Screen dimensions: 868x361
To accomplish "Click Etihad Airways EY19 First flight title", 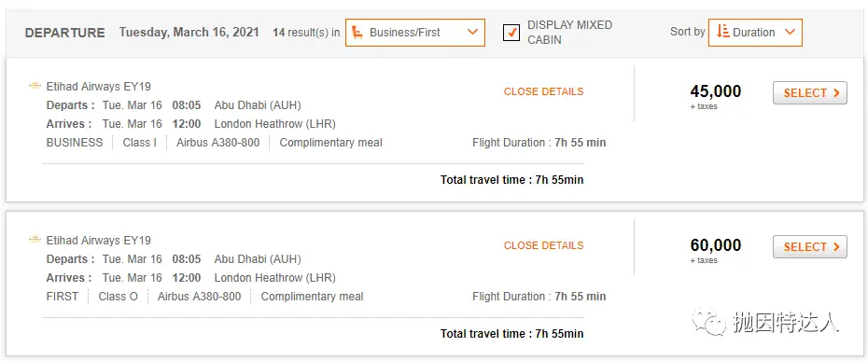I will (x=99, y=241).
